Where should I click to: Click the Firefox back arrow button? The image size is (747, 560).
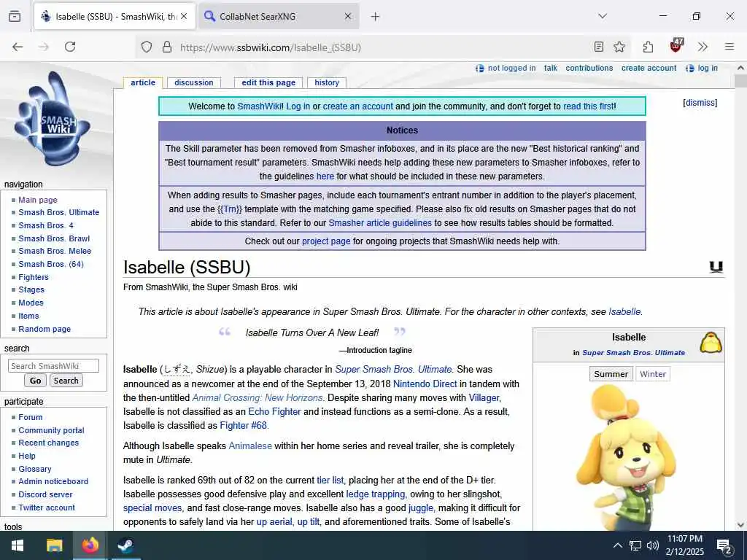pyautogui.click(x=18, y=47)
